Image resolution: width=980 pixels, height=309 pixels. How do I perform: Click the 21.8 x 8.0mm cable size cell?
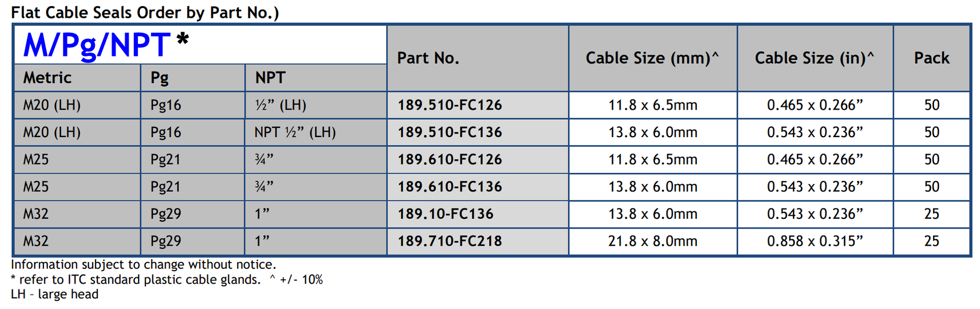coord(652,241)
